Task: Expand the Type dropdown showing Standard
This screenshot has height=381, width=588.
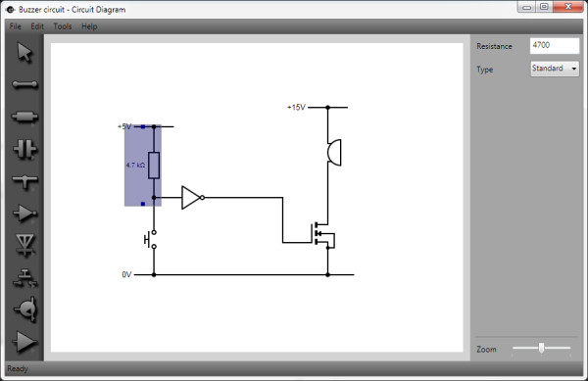Action: pos(555,69)
